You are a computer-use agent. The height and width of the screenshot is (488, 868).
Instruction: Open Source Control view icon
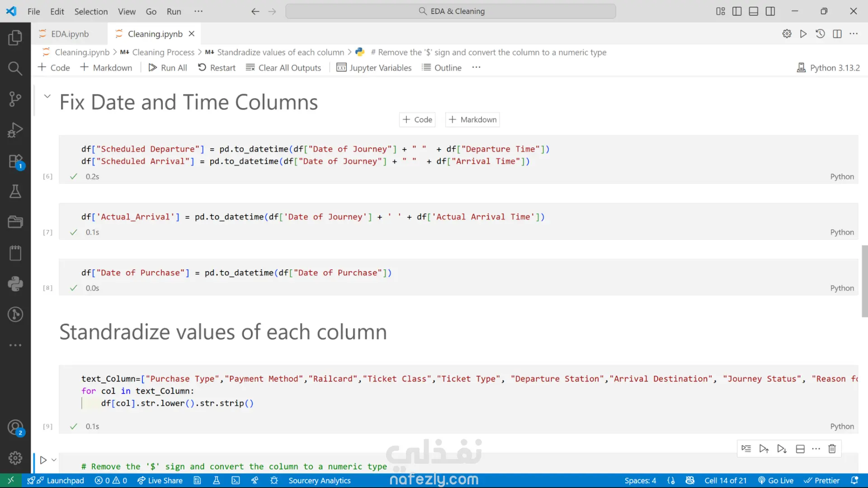pyautogui.click(x=15, y=99)
